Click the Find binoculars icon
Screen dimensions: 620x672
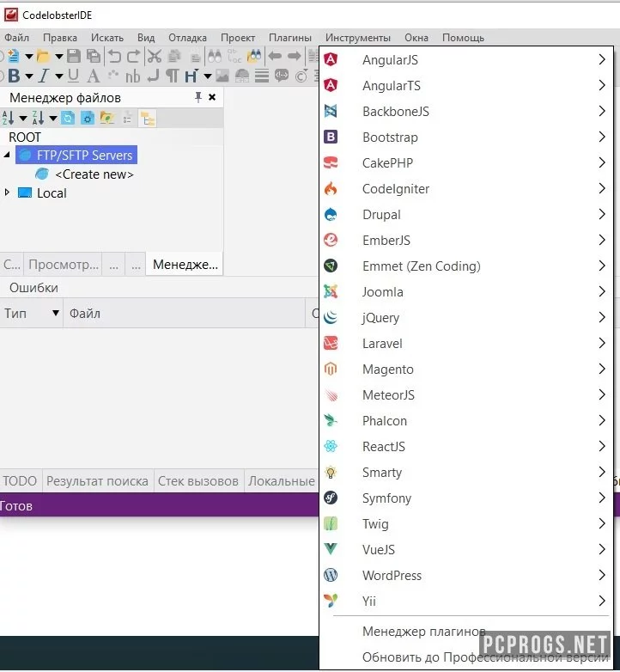pyautogui.click(x=215, y=56)
